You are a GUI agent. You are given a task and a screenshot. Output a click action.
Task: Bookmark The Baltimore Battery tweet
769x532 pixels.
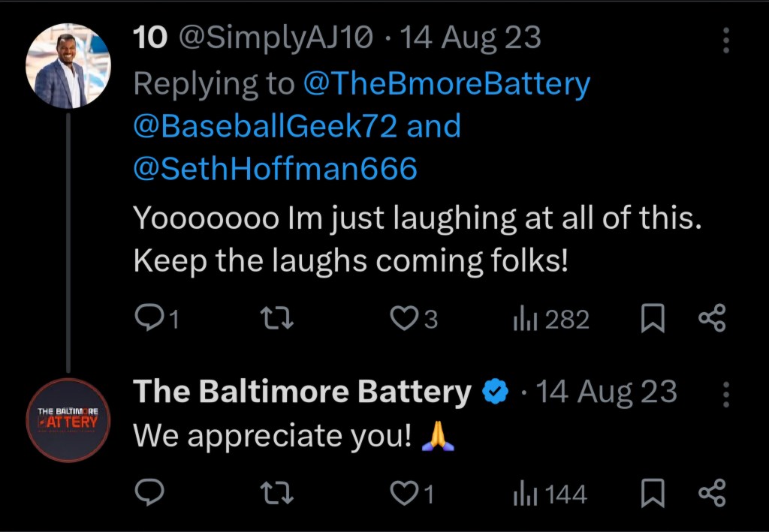click(x=653, y=493)
